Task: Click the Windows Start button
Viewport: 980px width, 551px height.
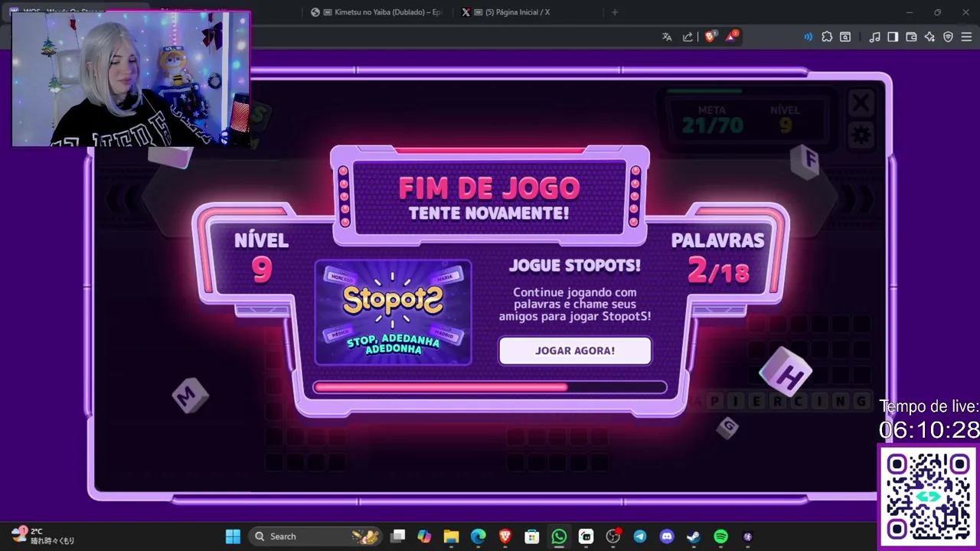Action: click(x=233, y=536)
